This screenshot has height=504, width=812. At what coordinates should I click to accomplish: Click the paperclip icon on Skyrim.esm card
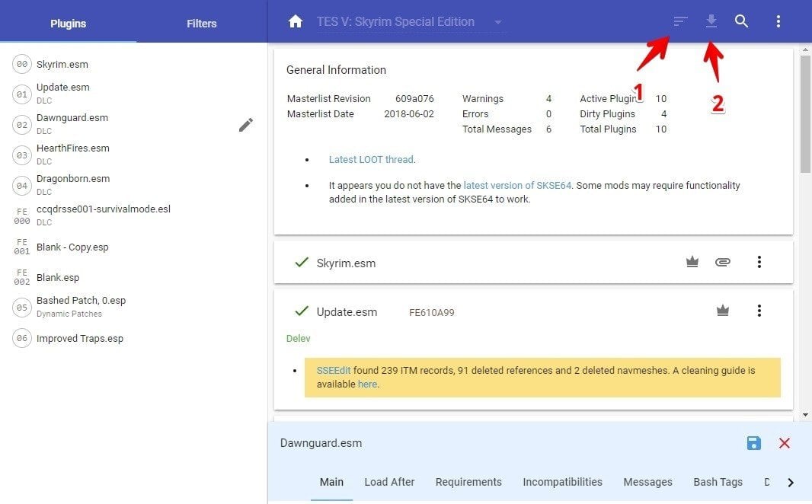[x=722, y=262]
